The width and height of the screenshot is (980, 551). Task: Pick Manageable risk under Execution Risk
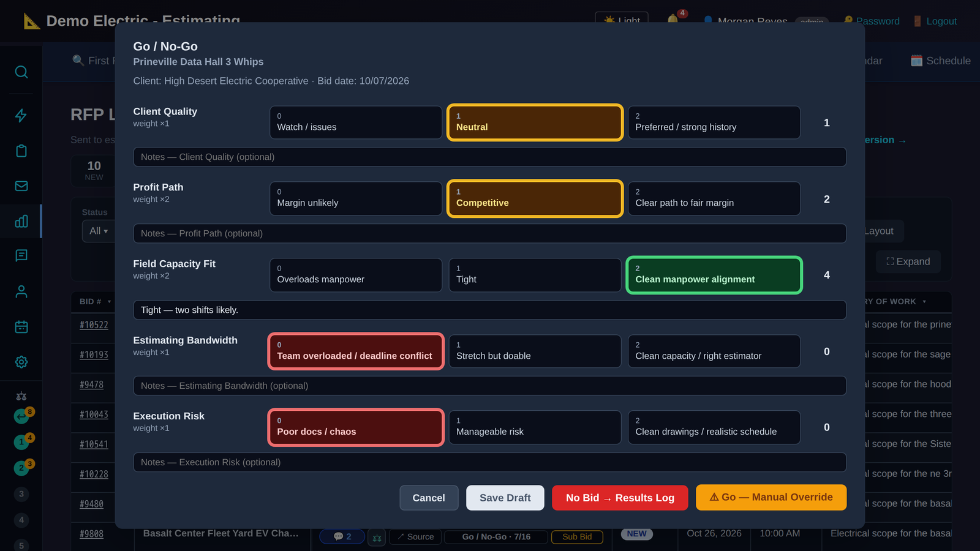point(535,427)
